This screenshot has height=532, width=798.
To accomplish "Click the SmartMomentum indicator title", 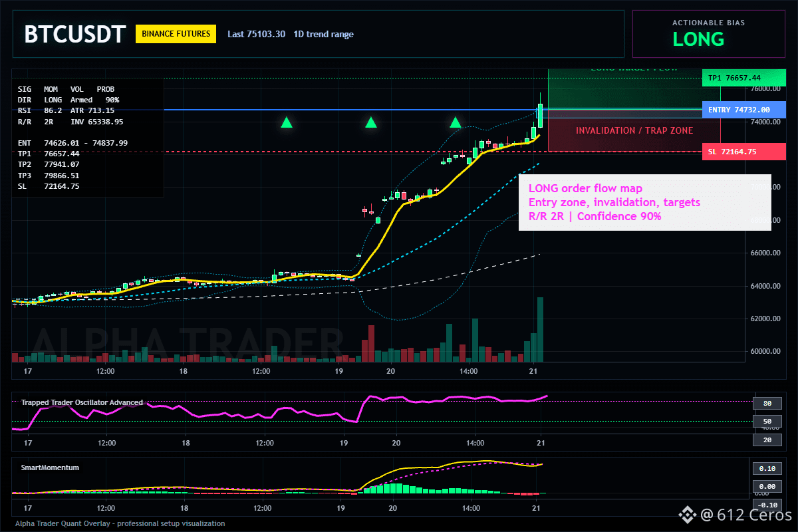I will (50, 467).
